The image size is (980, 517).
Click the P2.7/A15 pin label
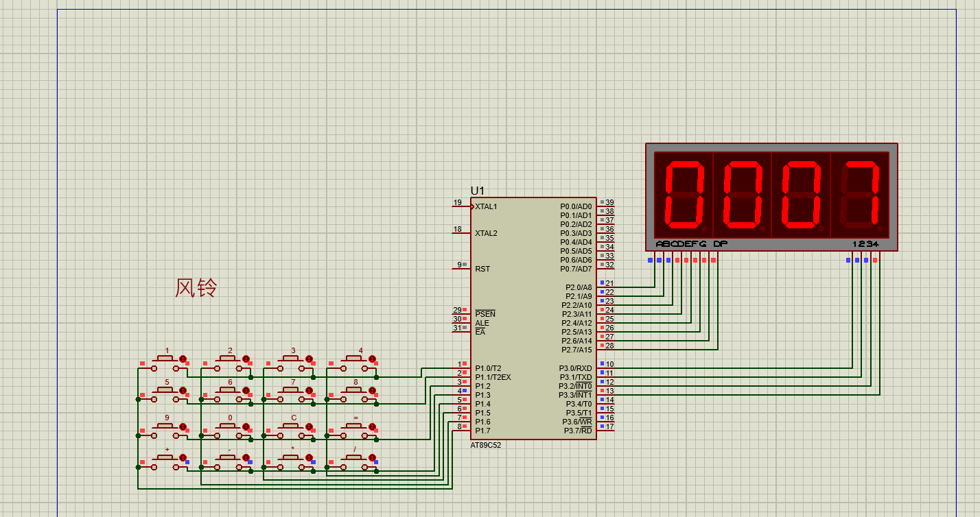576,350
